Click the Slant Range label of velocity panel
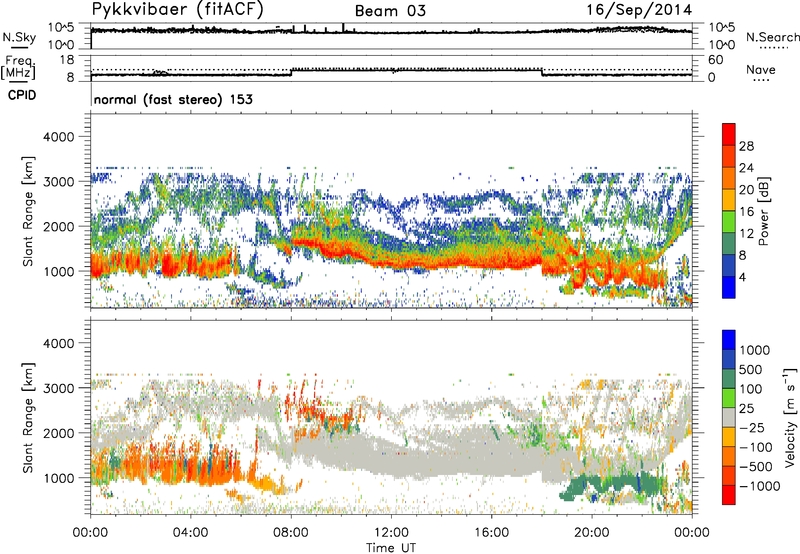 (28, 417)
